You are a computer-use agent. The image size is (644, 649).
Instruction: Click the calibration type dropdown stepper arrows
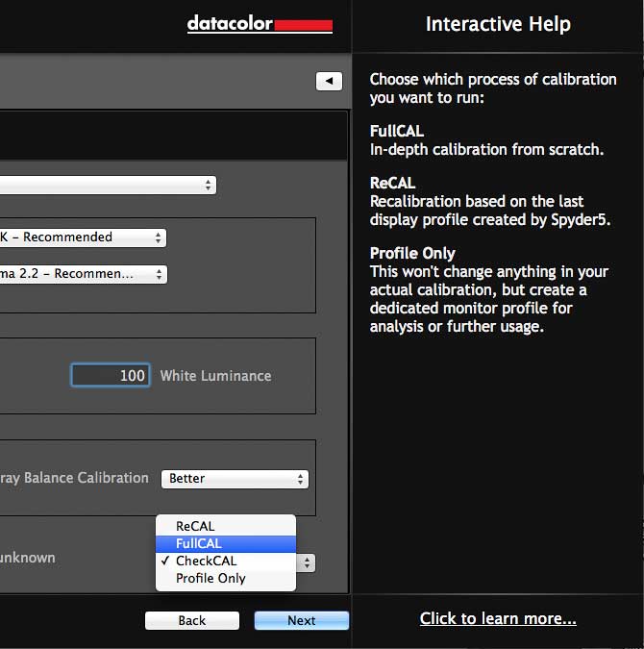307,562
